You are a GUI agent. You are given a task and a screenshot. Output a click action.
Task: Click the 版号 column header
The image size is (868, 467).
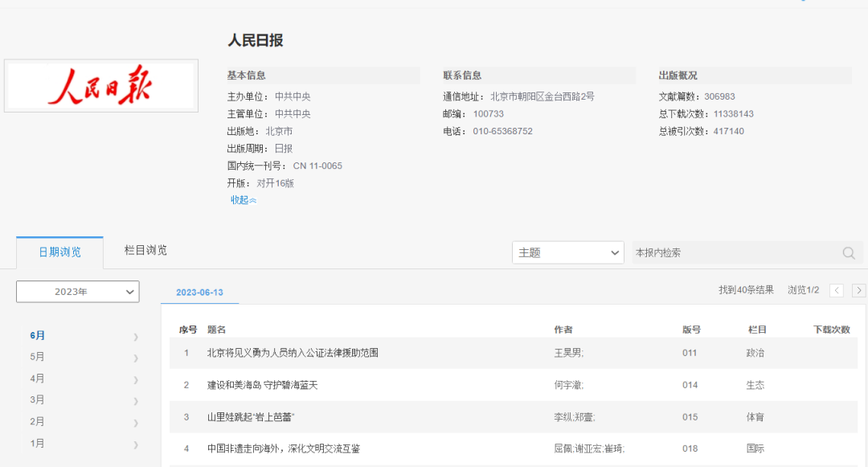(x=691, y=330)
